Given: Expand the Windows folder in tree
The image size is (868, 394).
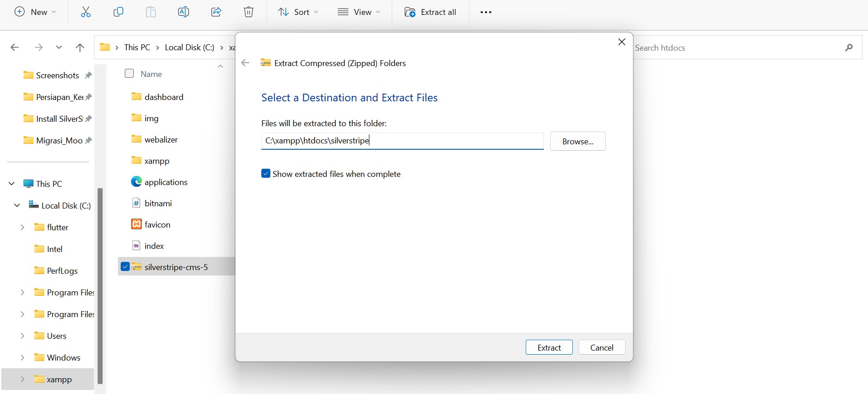Looking at the screenshot, I should click(x=23, y=357).
